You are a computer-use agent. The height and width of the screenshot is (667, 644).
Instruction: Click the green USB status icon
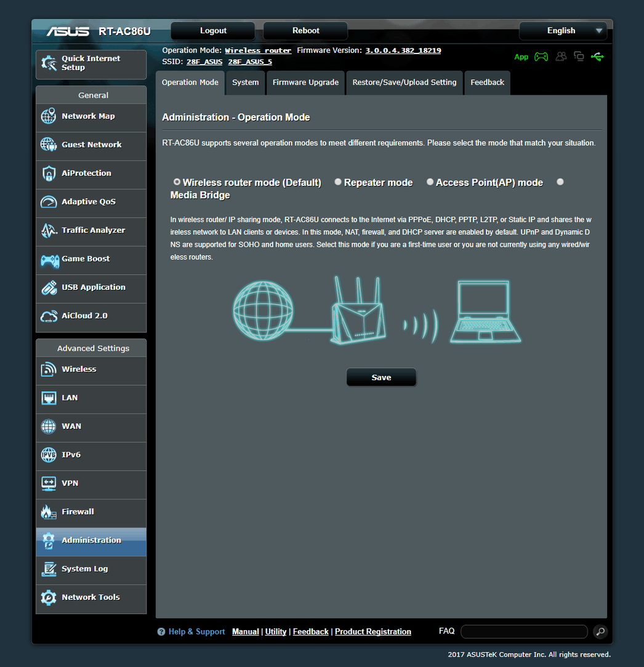[x=597, y=57]
